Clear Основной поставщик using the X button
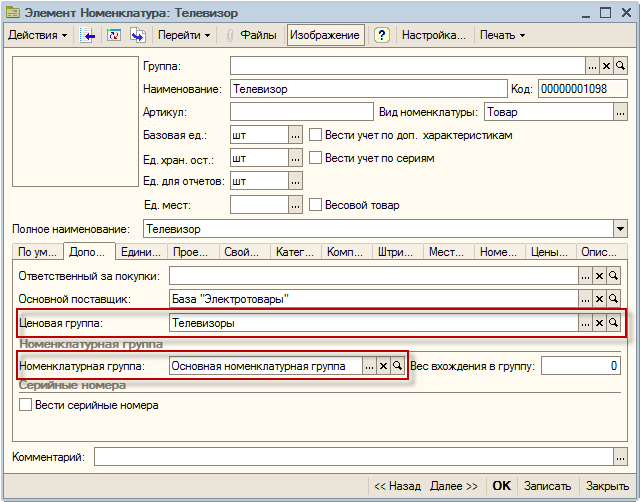 (599, 299)
